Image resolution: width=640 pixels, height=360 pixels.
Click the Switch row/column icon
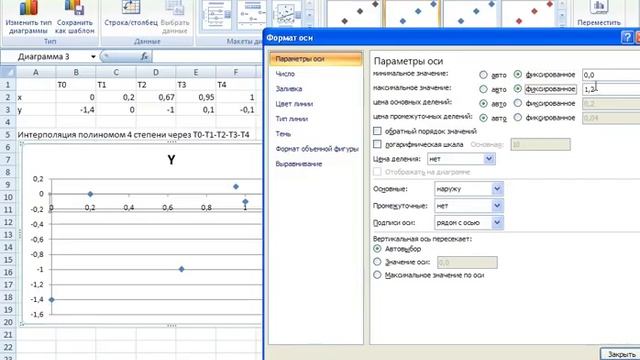pos(131,7)
